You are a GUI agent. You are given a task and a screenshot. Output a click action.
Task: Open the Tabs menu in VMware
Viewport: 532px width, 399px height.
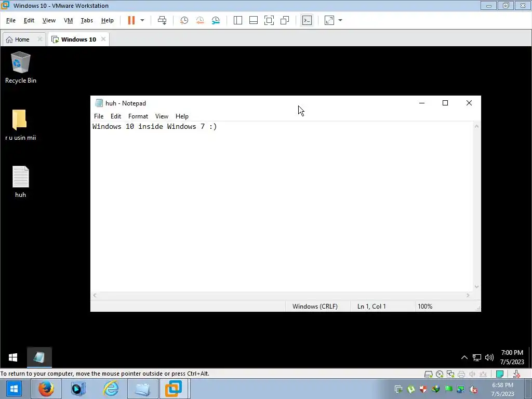point(87,20)
